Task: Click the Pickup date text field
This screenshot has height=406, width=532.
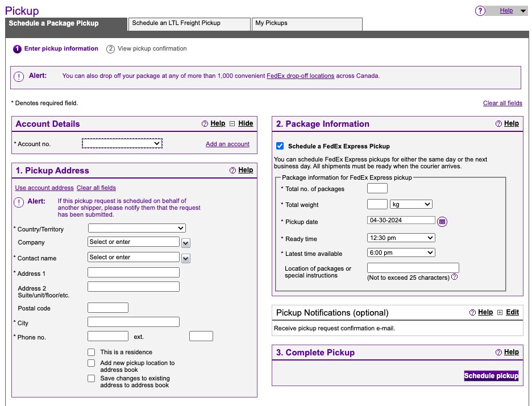Action: click(401, 220)
